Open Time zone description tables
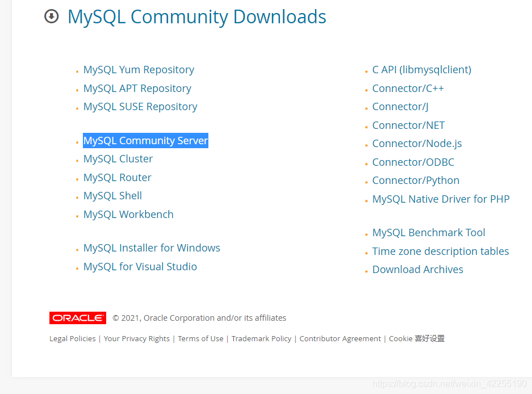The image size is (532, 394). tap(441, 252)
